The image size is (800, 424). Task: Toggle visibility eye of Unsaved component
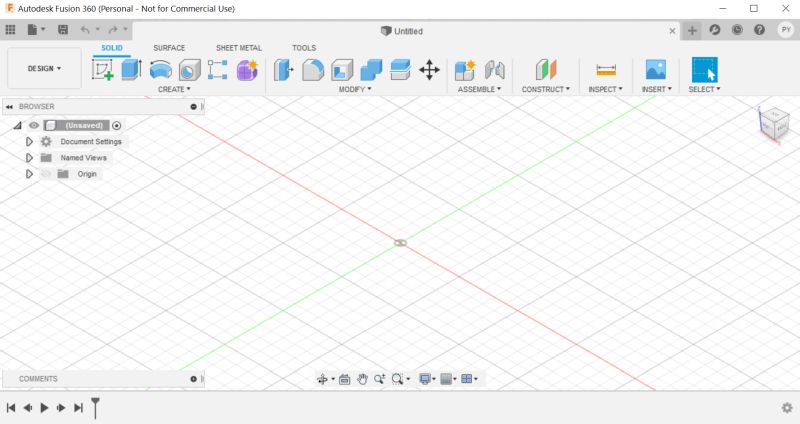point(34,125)
